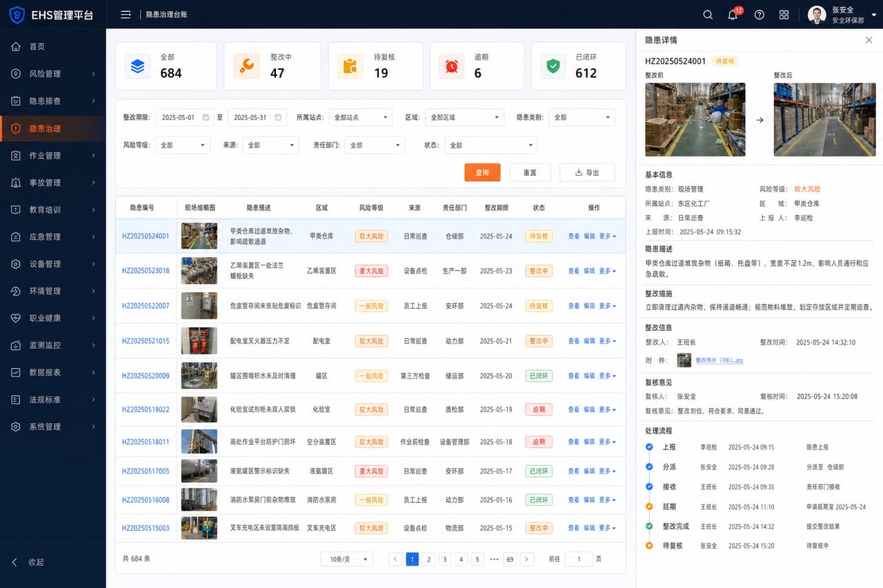The image size is (883, 588).
Task: Click the help question mark icon
Action: coord(760,14)
